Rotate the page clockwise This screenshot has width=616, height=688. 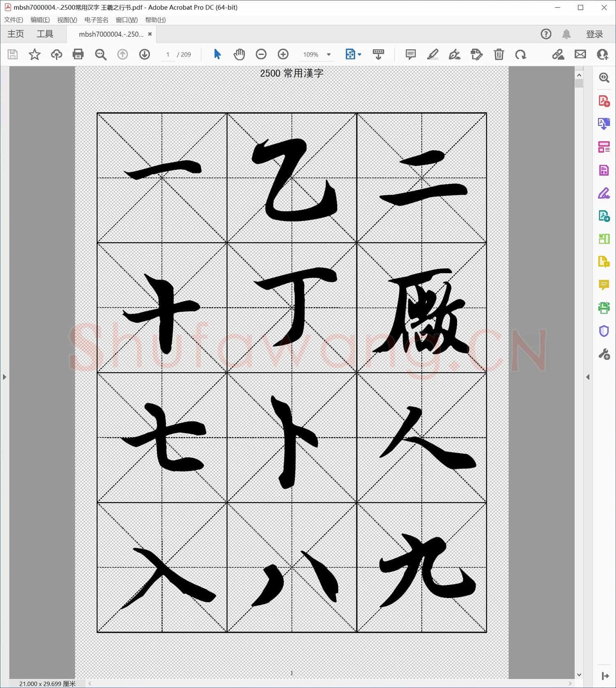coord(521,54)
